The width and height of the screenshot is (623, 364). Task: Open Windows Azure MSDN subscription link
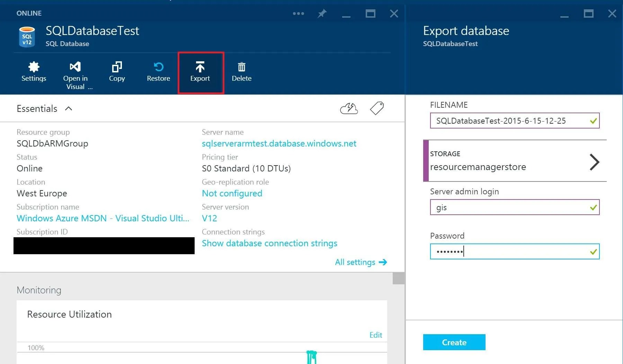coord(103,218)
